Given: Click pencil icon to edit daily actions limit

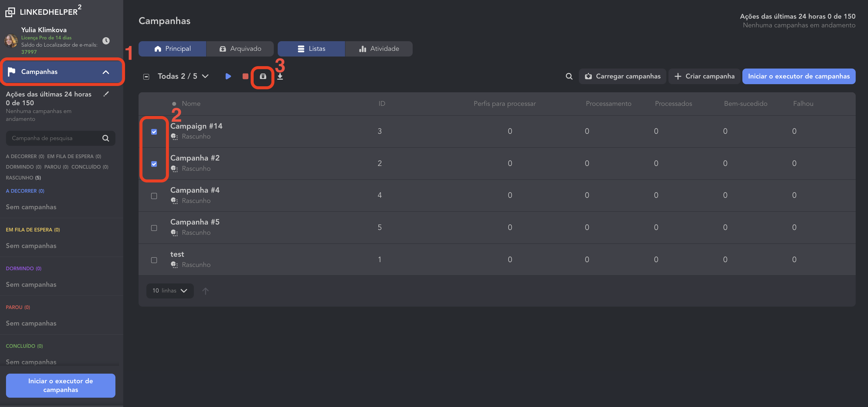Looking at the screenshot, I should coord(106,94).
